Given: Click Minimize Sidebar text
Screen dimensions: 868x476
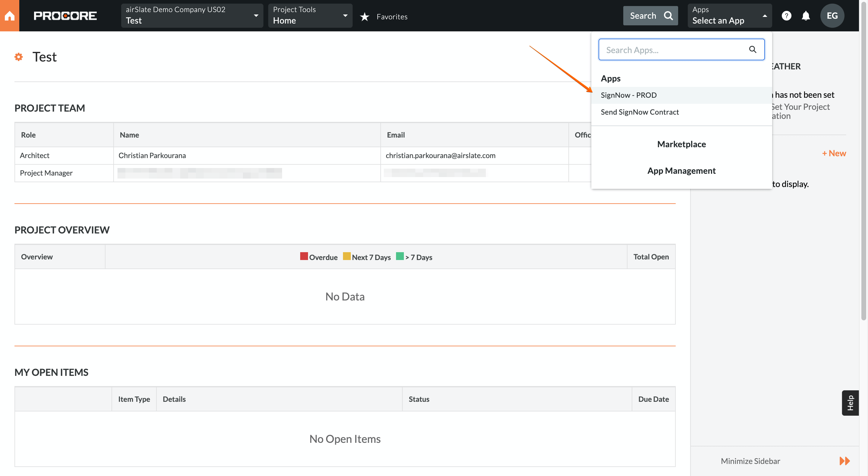Looking at the screenshot, I should point(750,461).
